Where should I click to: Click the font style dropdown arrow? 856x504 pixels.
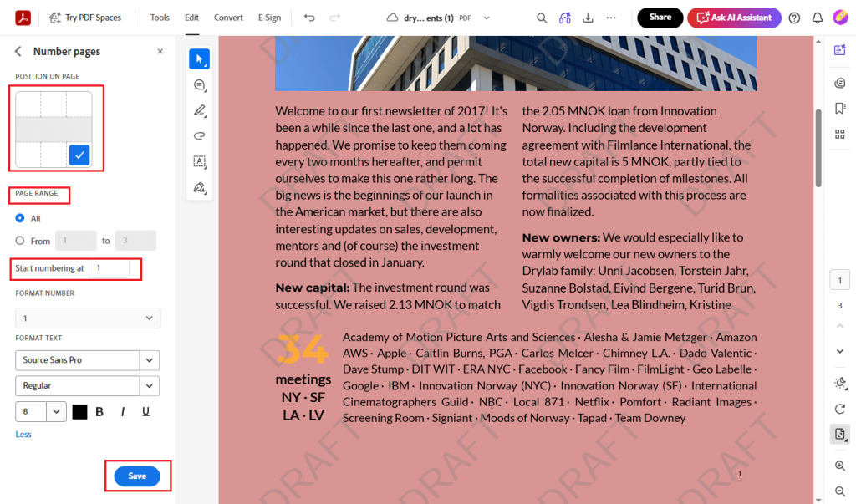coord(149,385)
